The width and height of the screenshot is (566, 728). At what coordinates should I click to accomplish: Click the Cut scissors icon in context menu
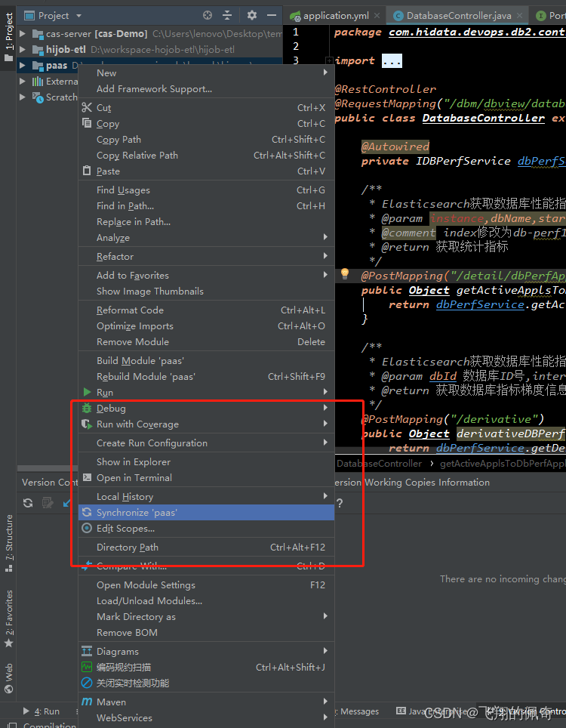(87, 108)
